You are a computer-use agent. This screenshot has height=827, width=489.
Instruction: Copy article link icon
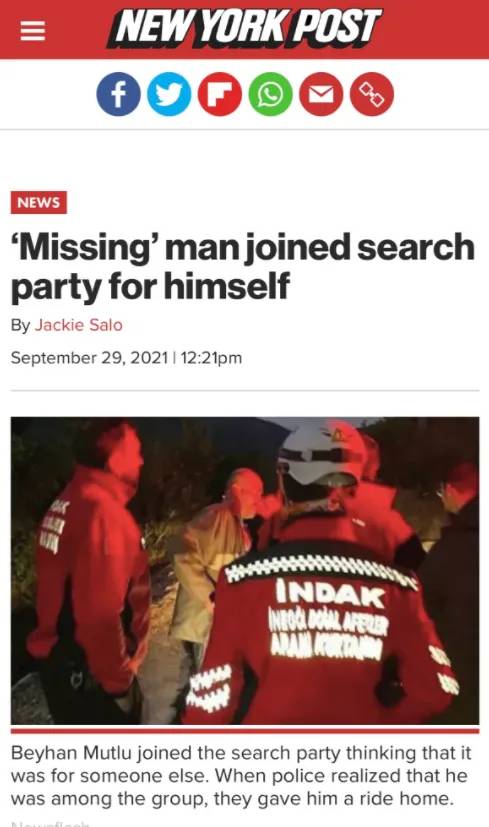tap(372, 94)
